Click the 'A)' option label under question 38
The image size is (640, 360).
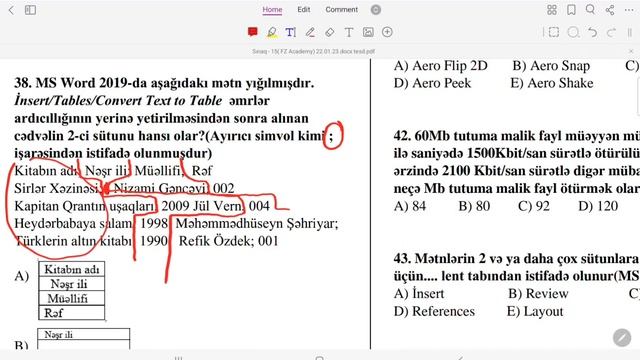[22, 276]
